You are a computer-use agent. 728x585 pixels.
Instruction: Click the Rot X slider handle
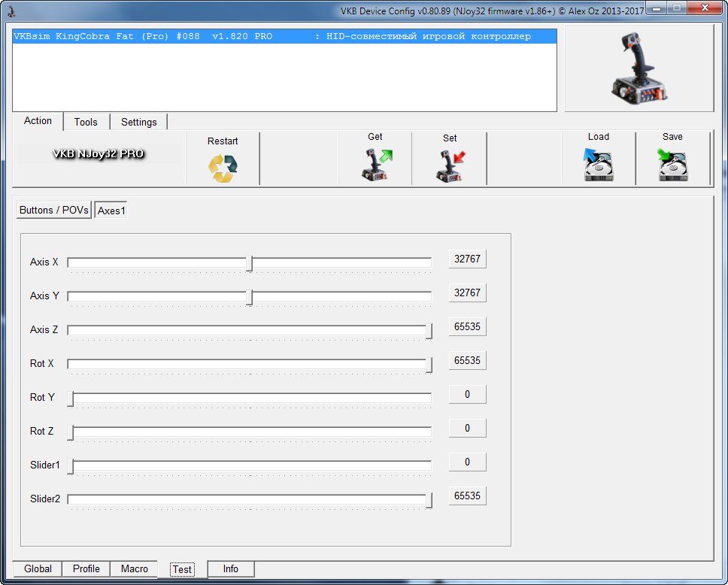click(x=429, y=365)
